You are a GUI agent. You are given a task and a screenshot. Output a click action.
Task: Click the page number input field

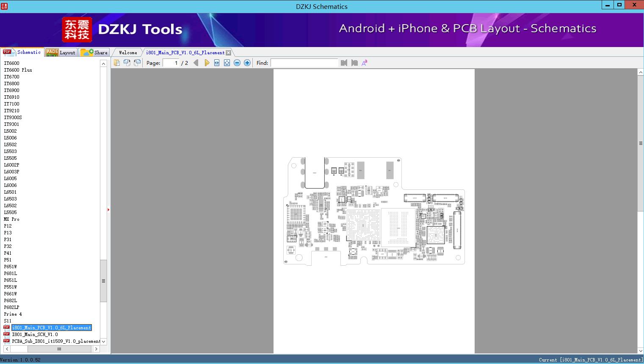coord(171,63)
